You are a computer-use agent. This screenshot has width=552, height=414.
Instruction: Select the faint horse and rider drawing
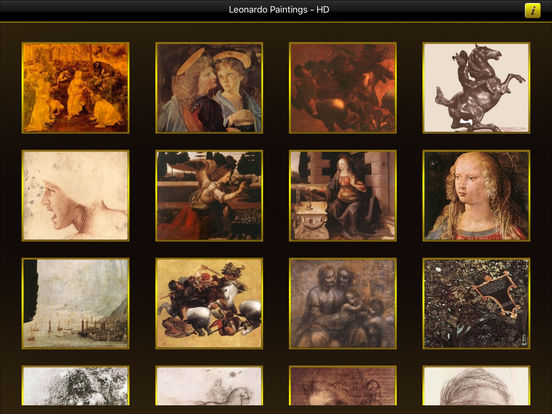pyautogui.click(x=209, y=385)
